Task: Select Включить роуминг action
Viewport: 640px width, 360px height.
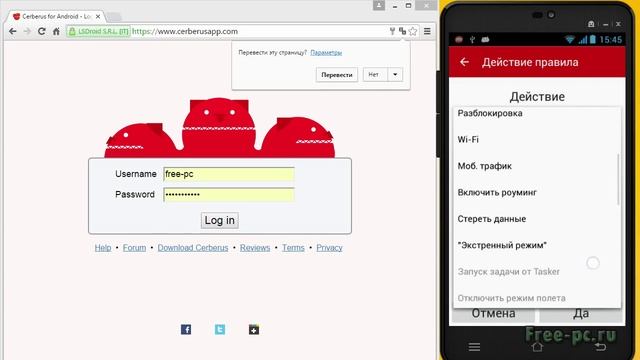Action: 536,193
